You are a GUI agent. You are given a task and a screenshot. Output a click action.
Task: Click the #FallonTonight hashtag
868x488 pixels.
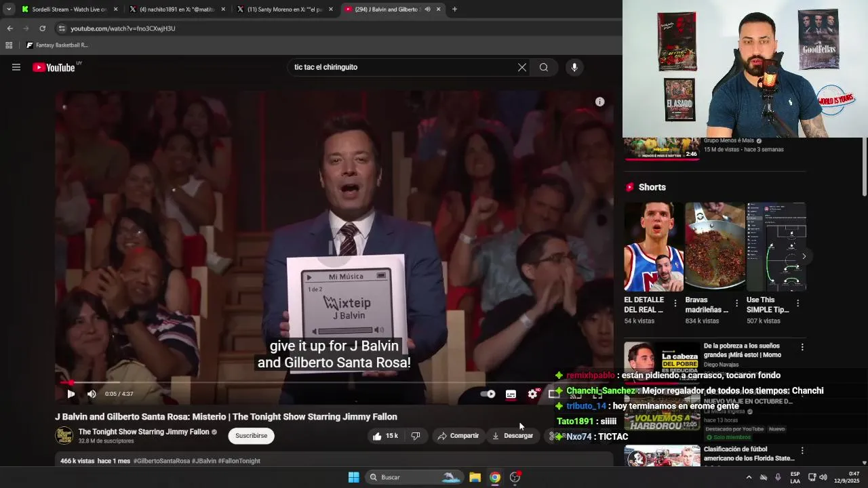point(240,461)
